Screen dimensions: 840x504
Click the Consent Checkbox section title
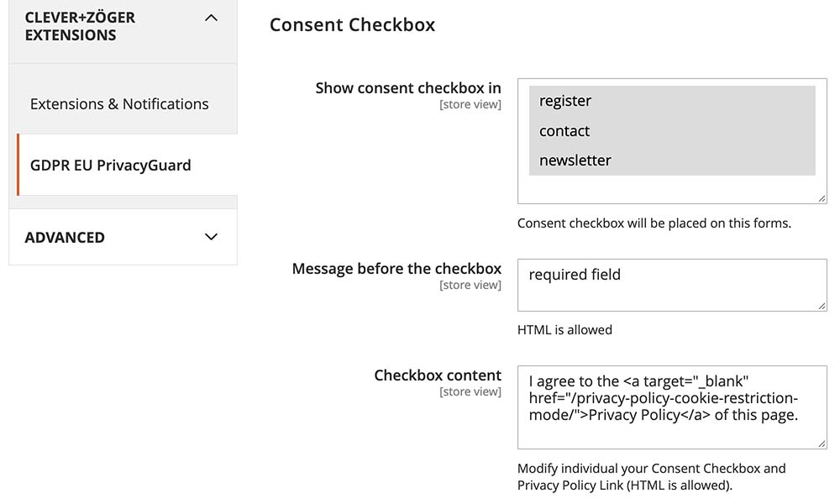pos(352,24)
